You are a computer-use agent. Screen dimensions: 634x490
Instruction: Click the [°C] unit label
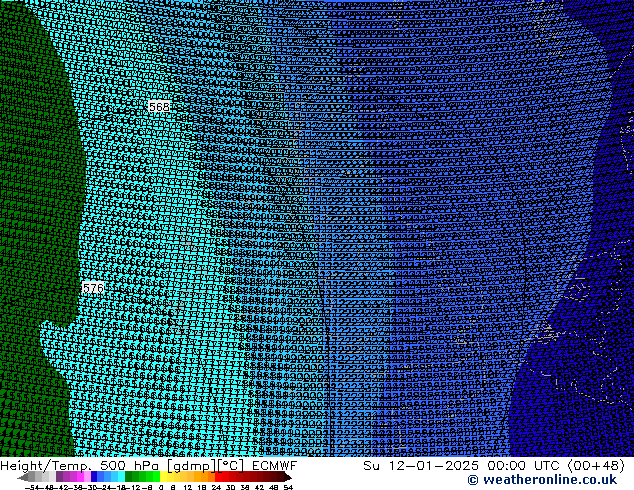coord(231,466)
